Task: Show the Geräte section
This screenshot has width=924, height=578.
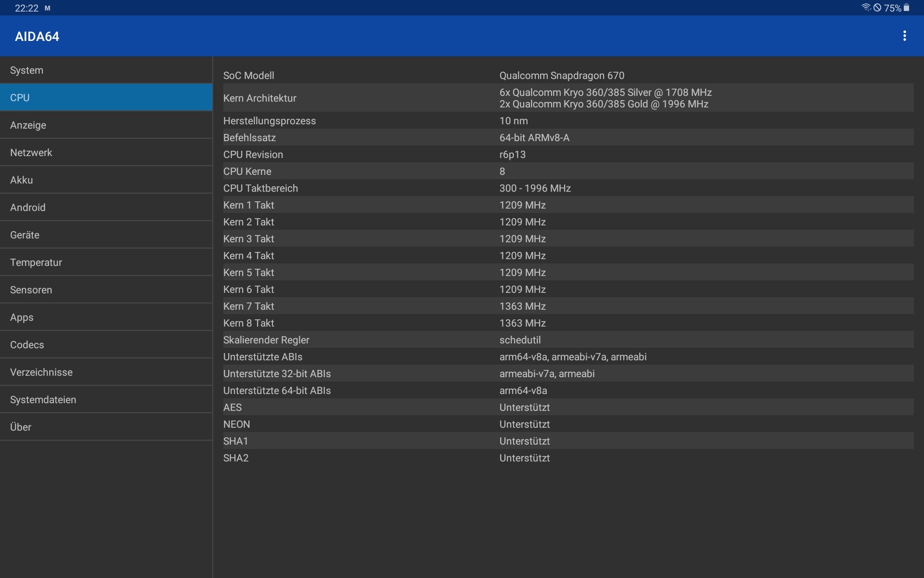Action: click(106, 235)
